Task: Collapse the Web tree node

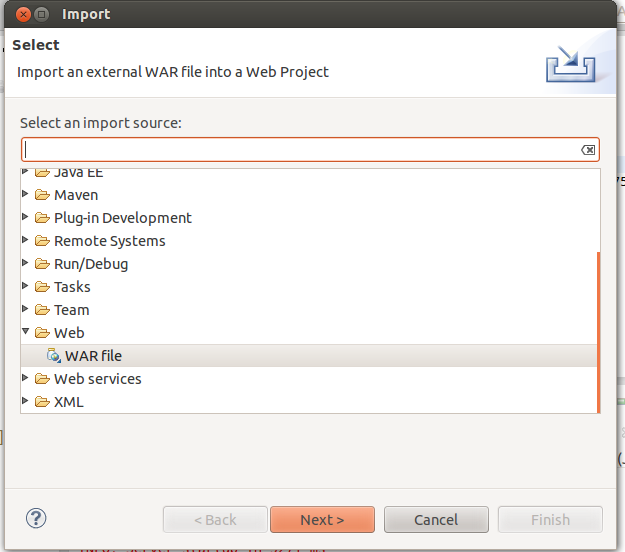Action: [x=26, y=333]
